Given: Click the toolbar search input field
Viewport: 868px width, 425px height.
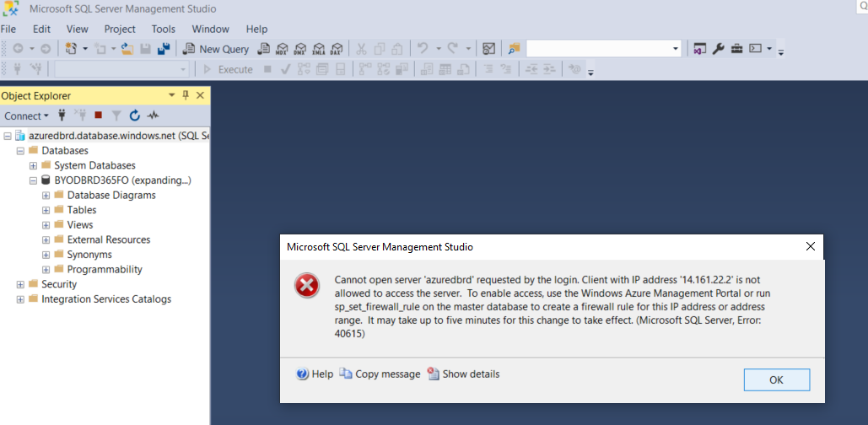Looking at the screenshot, I should tap(598, 49).
